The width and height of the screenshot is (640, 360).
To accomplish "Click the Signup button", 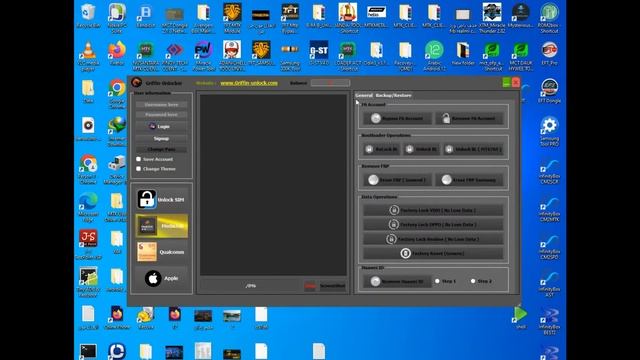I will [162, 138].
